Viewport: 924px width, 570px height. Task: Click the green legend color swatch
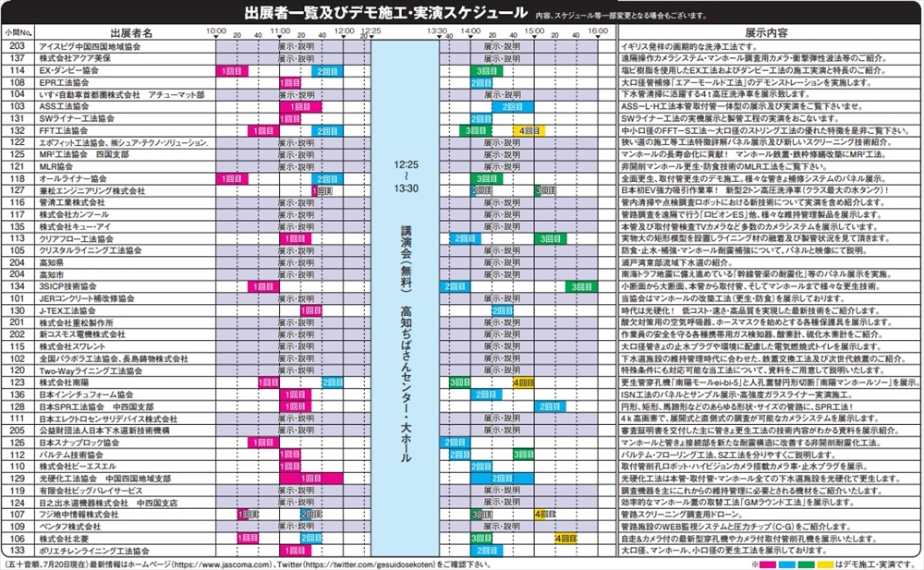pyautogui.click(x=806, y=564)
